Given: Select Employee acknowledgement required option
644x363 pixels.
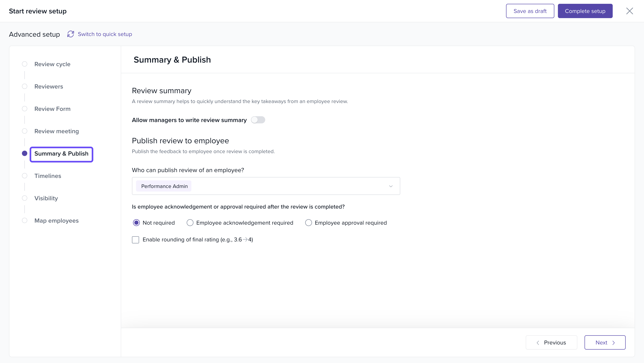Looking at the screenshot, I should pyautogui.click(x=190, y=223).
